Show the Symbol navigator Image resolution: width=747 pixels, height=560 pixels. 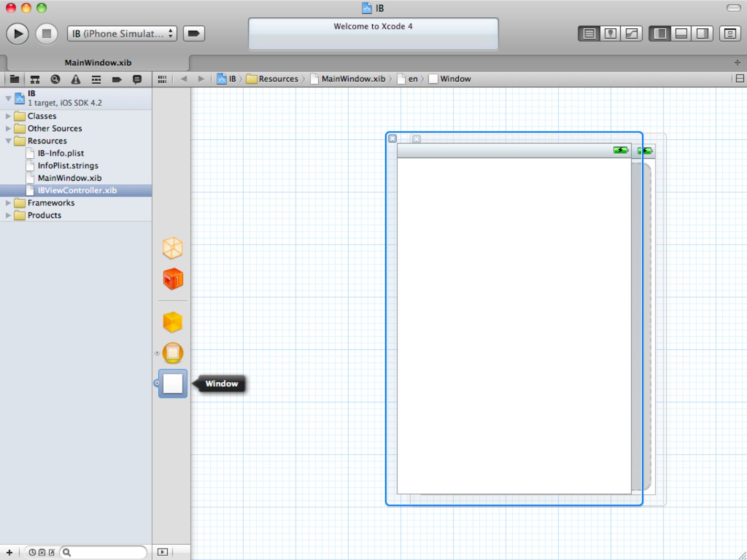[35, 79]
